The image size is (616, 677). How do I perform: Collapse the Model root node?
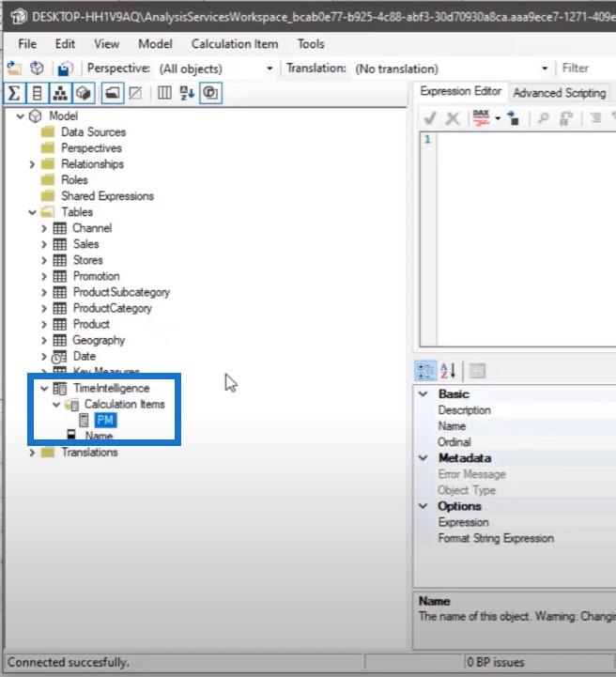point(20,116)
